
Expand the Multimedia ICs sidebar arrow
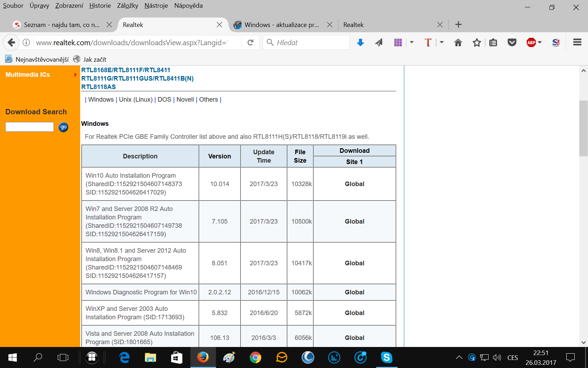coord(75,75)
